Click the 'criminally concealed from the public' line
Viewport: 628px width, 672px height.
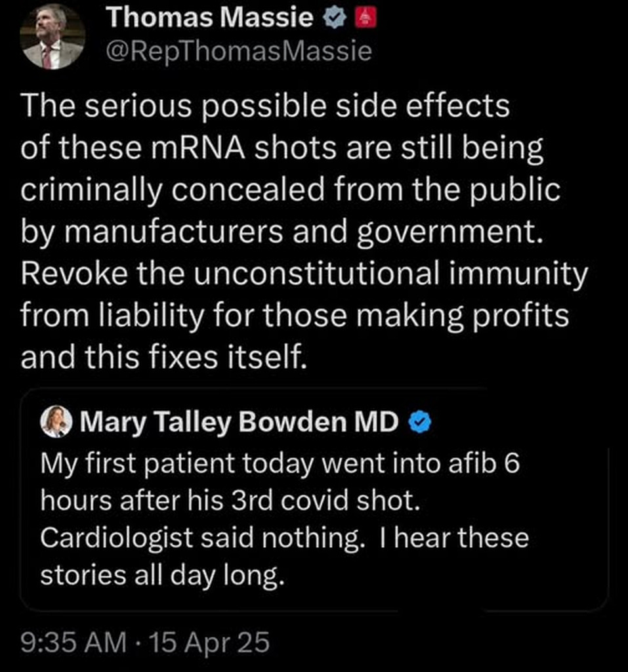[291, 190]
